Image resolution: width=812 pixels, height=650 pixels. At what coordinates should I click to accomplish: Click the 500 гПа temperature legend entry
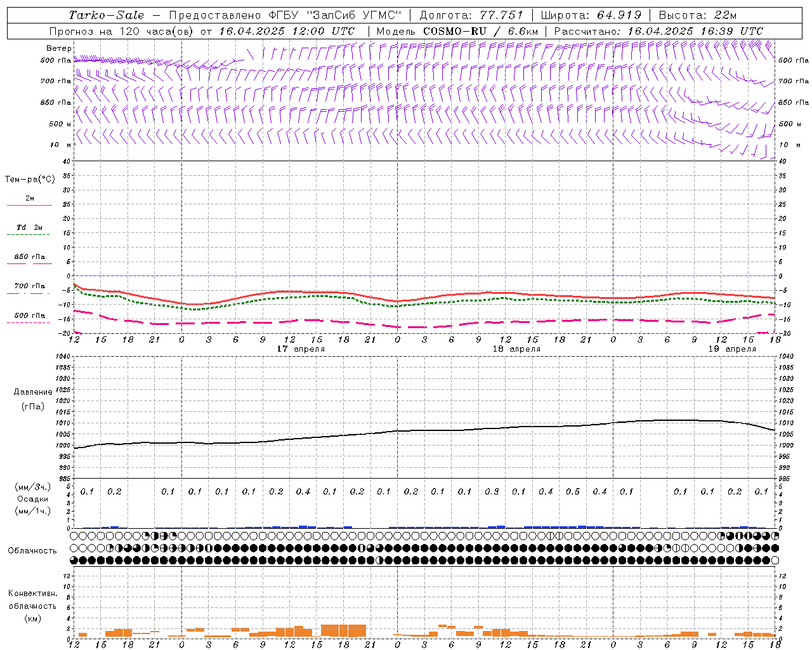pyautogui.click(x=29, y=315)
